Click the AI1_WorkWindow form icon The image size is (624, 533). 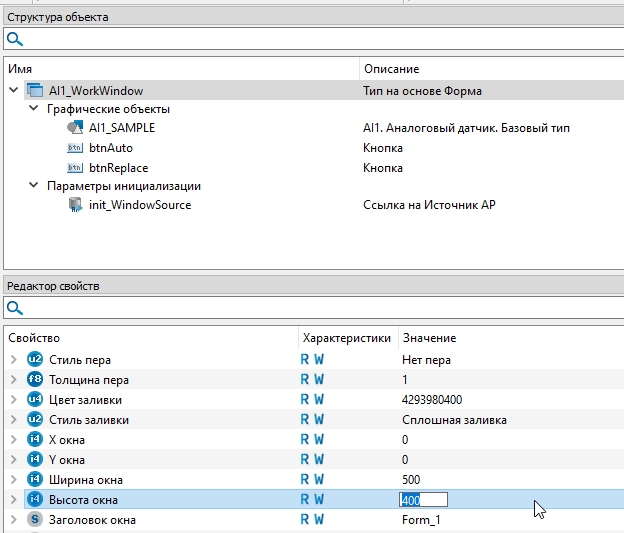[x=35, y=91]
